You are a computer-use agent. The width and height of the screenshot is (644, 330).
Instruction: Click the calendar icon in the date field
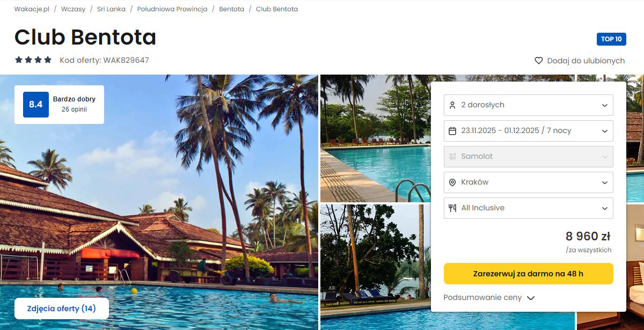[452, 130]
